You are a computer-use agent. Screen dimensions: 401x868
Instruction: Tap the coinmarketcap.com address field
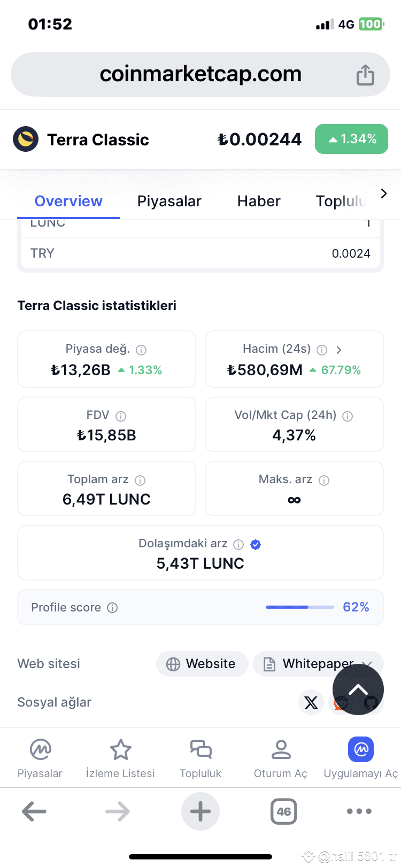click(200, 74)
